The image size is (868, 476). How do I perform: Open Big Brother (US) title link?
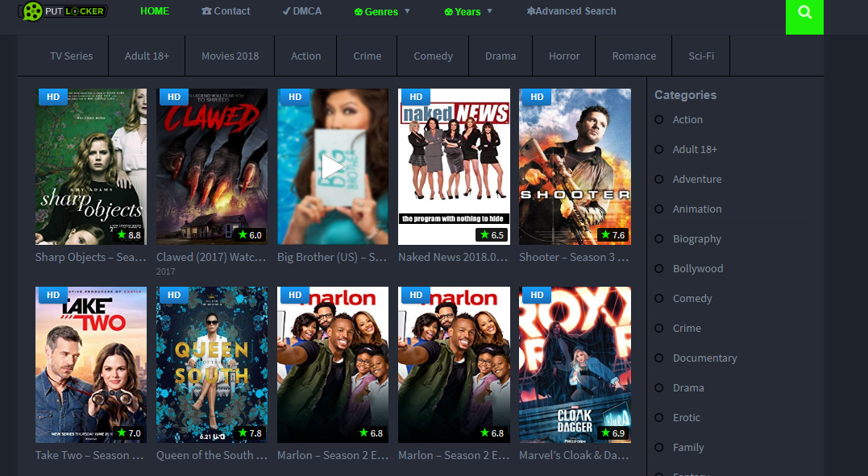(332, 258)
